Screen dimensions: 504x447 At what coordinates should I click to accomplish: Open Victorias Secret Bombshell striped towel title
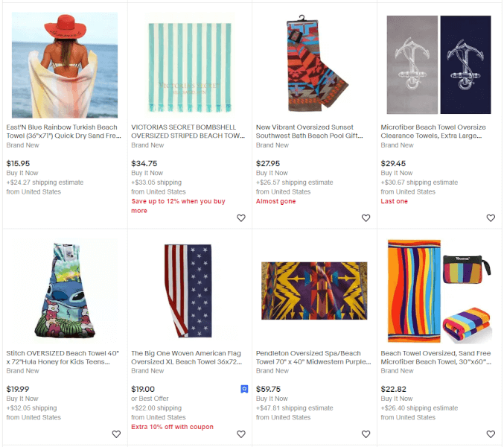(x=188, y=132)
